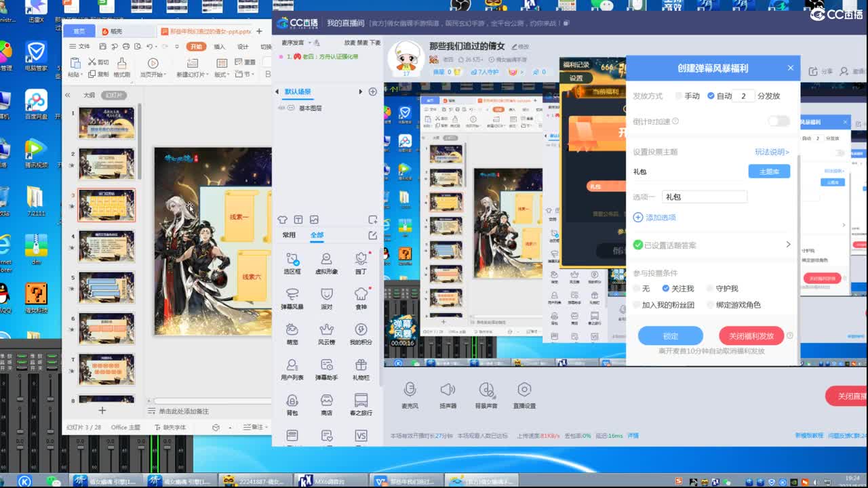Open 弹幕风暴 tool in the CC panel
This screenshot has height=488, width=868.
pyautogui.click(x=292, y=298)
